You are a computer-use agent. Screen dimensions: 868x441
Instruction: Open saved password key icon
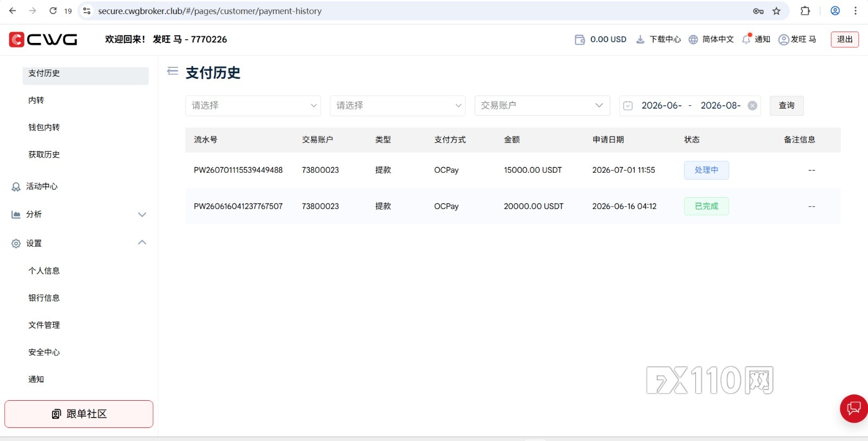758,11
